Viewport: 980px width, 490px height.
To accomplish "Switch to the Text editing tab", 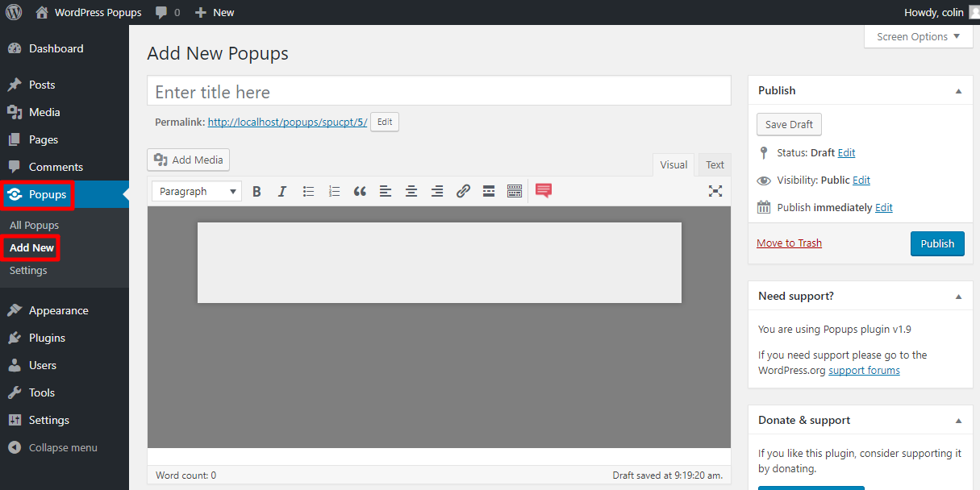I will pyautogui.click(x=714, y=164).
